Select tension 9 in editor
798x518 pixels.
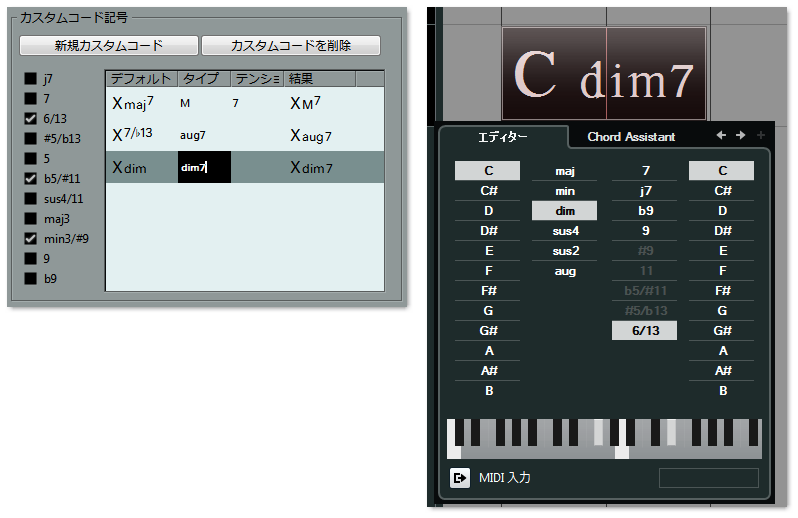(x=645, y=231)
